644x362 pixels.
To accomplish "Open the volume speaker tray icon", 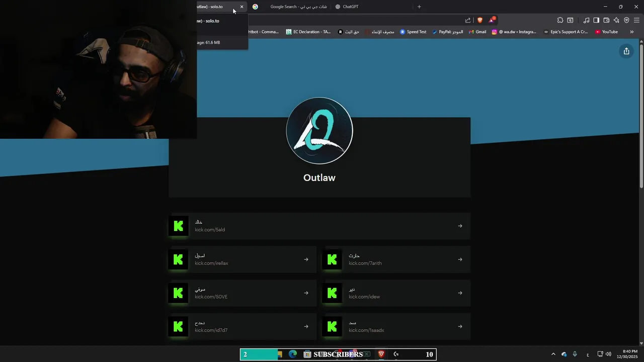I will point(608,354).
